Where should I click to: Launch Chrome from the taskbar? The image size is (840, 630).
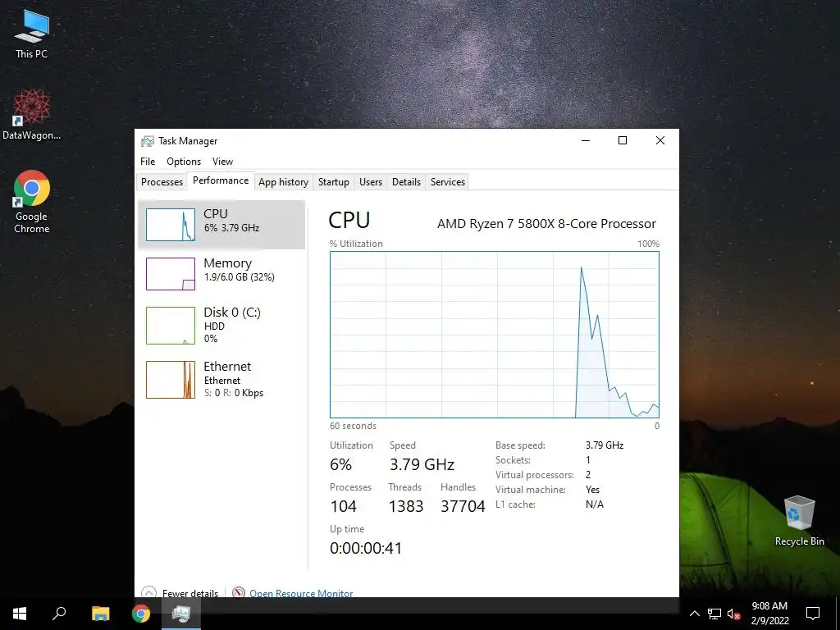tap(141, 614)
